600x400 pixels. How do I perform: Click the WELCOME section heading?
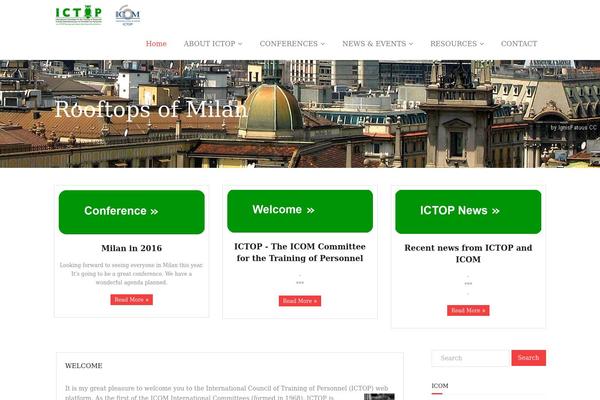click(x=83, y=366)
